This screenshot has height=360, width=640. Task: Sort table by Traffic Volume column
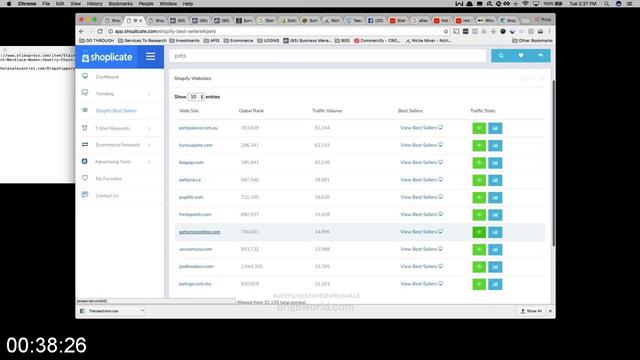[327, 111]
